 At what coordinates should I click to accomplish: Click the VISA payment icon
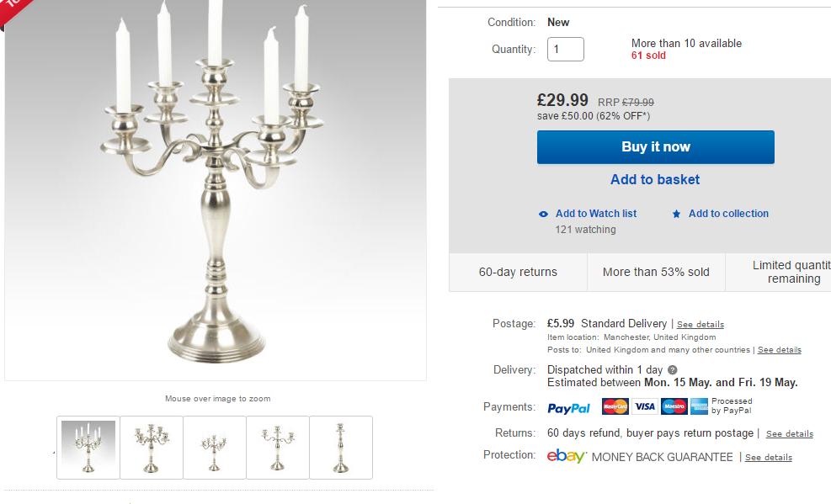[x=645, y=407]
